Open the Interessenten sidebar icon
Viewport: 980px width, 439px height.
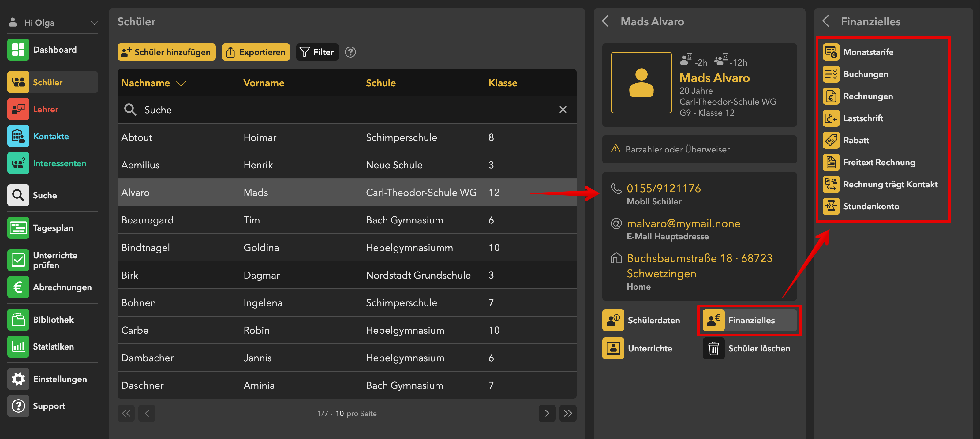point(18,163)
